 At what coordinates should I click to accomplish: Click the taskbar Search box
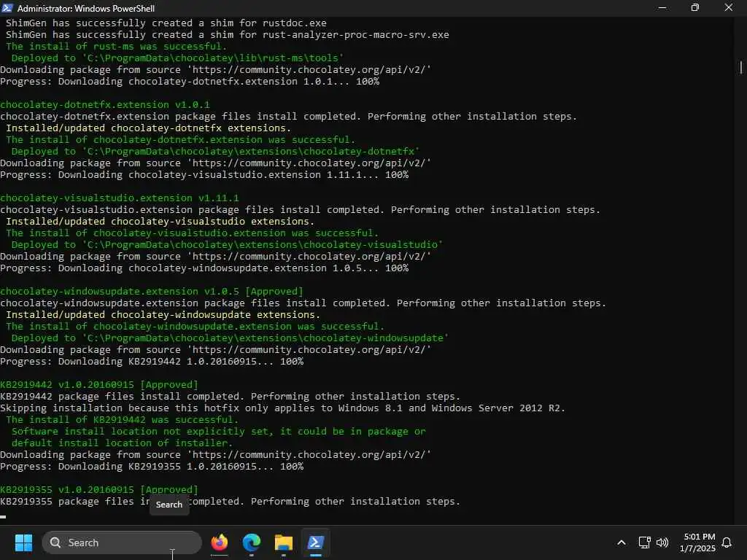point(122,542)
